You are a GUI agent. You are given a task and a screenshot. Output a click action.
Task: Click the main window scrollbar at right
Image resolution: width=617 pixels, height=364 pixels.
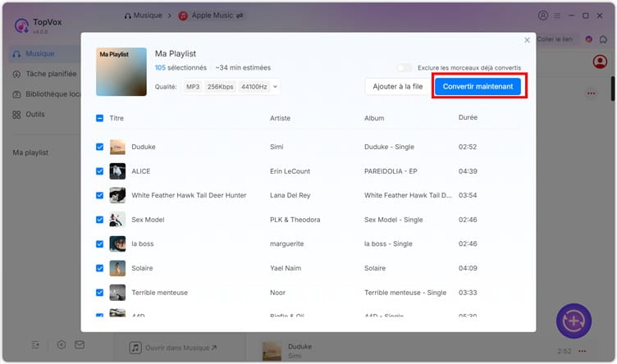[613, 89]
